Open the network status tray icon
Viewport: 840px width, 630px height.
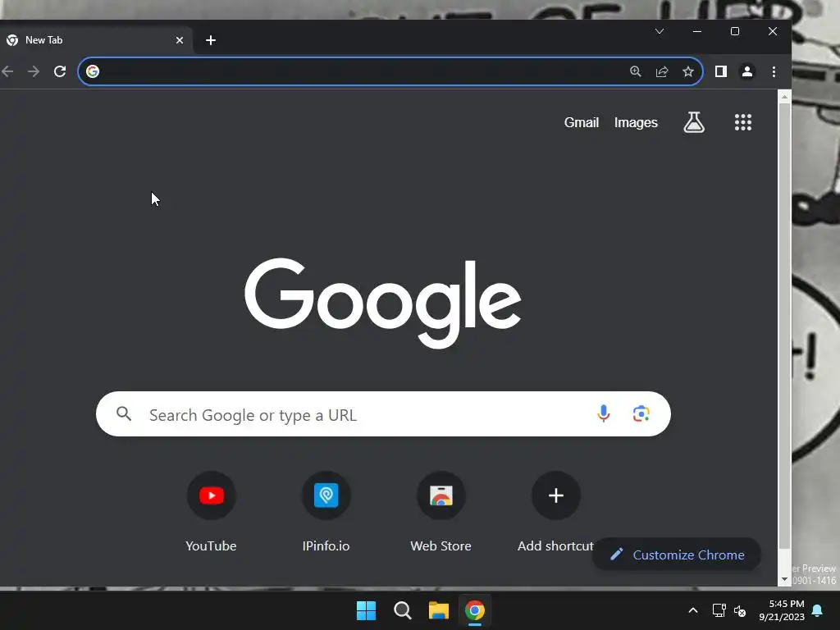(719, 610)
